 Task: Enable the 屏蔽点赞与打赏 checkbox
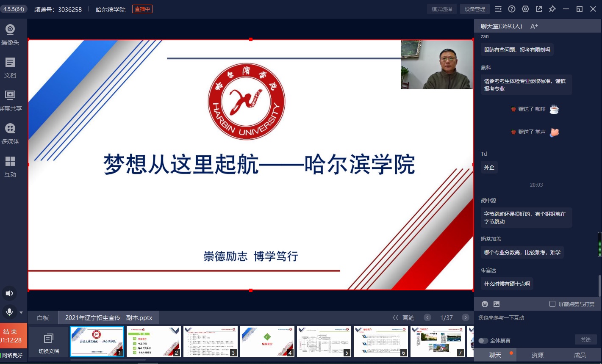pos(552,304)
